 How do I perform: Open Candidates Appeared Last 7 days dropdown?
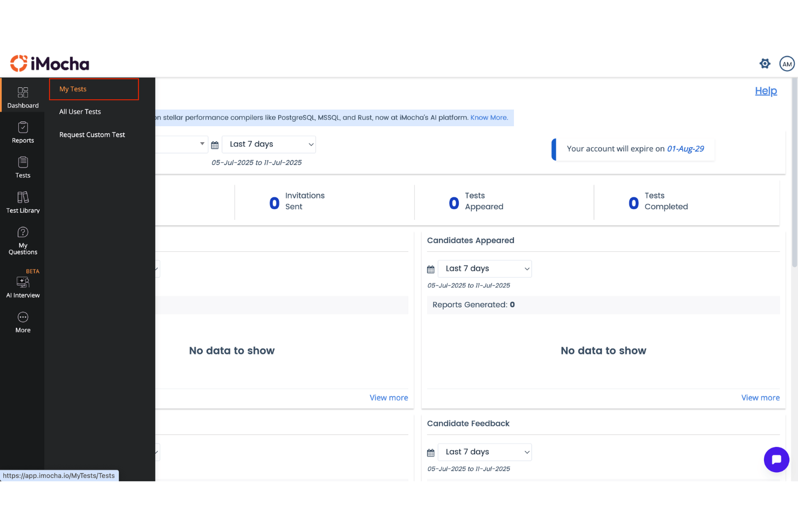[x=485, y=268]
